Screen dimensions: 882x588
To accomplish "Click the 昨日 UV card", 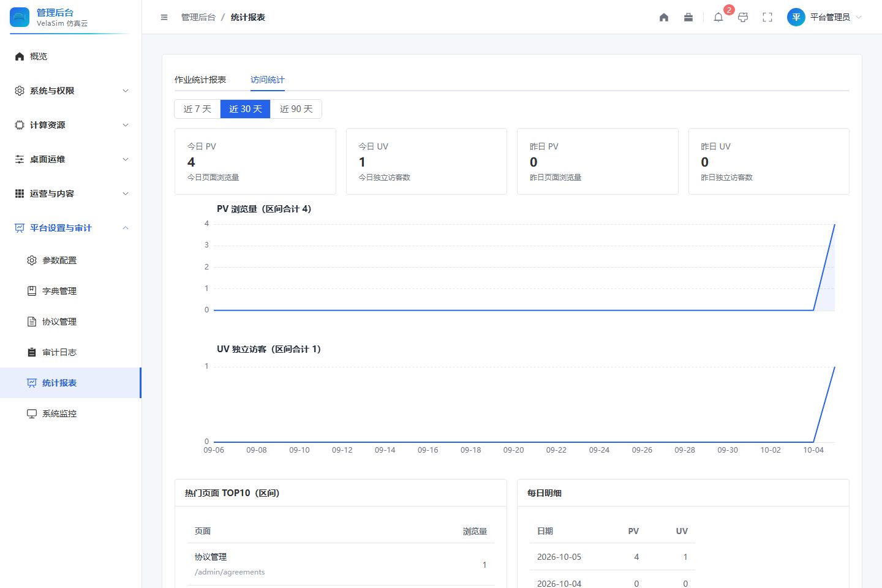I will point(769,162).
